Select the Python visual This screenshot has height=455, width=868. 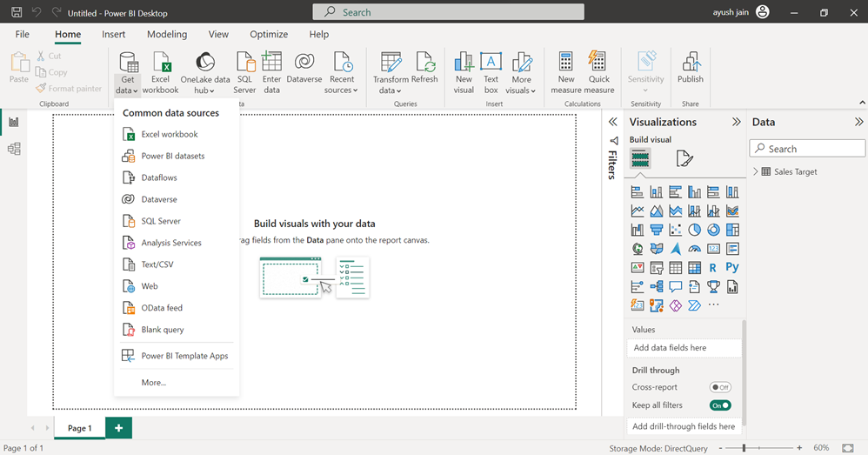tap(732, 267)
